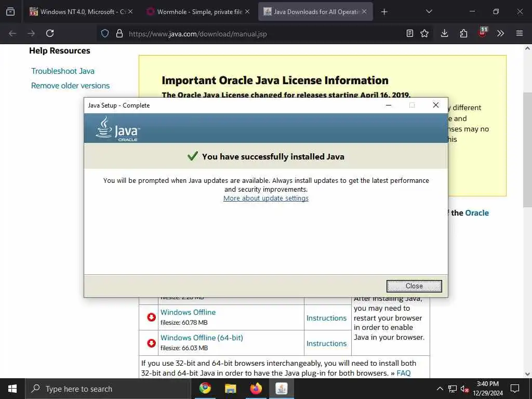Open the taskbar clock and date
532x399 pixels.
coord(487,389)
